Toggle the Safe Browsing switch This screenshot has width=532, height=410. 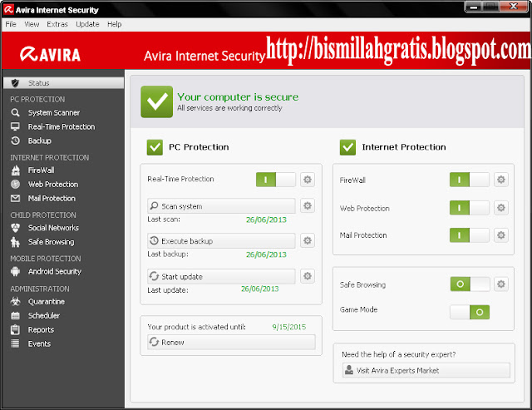pos(470,284)
